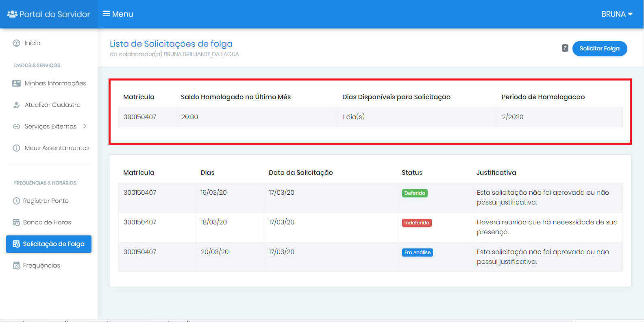The height and width of the screenshot is (322, 644).
Task: Click the Atualizar Cadastro user-edit icon
Action: (x=16, y=105)
